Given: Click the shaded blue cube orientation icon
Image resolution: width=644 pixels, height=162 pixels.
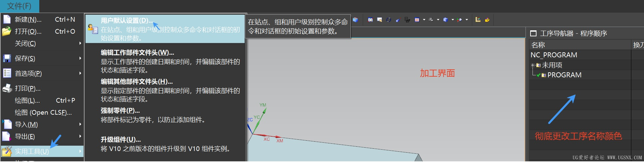Looking at the screenshot, I should 446,20.
